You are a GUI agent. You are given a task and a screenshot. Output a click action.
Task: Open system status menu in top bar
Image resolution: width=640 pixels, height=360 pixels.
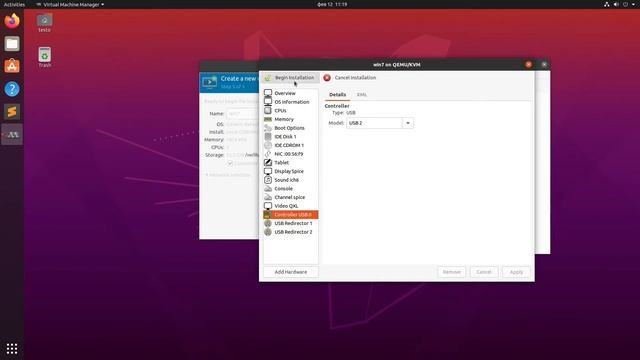pyautogui.click(x=621, y=4)
